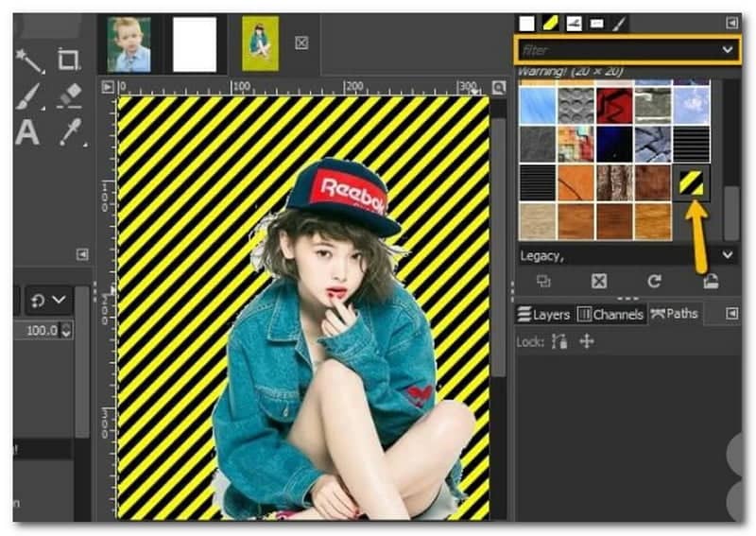
Task: Select the Eraser tool
Action: 69,95
